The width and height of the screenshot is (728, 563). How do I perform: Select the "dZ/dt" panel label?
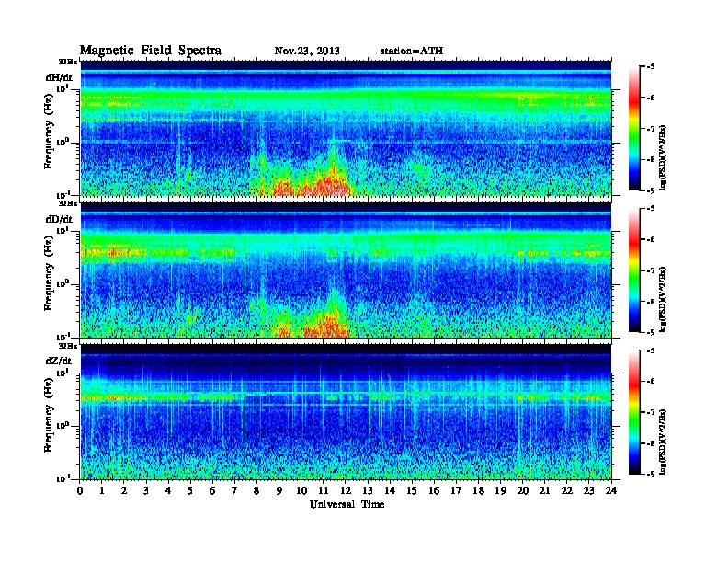tap(59, 361)
